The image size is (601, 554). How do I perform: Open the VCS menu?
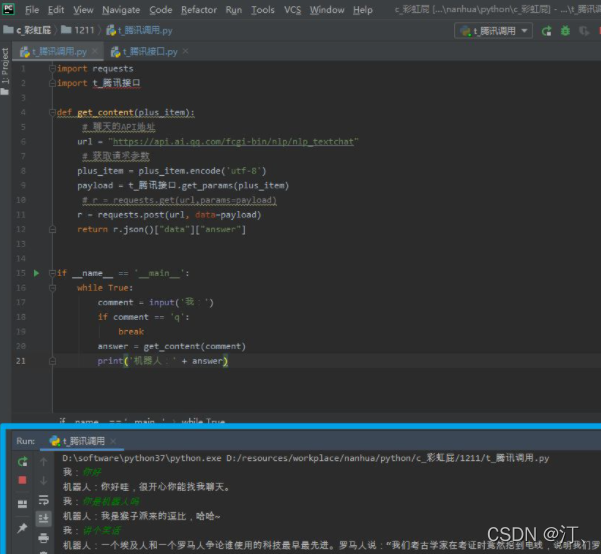pyautogui.click(x=292, y=10)
